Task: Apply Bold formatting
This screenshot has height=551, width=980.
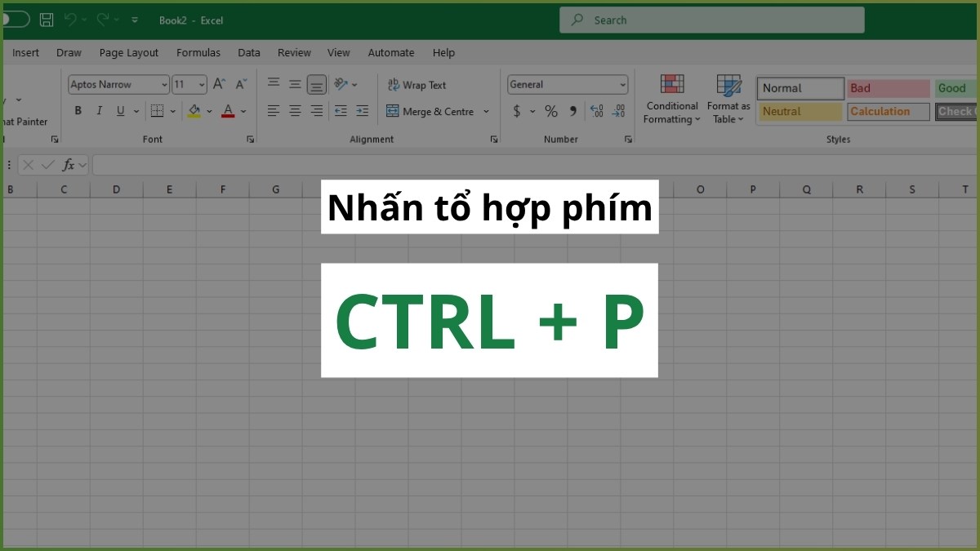Action: click(78, 110)
